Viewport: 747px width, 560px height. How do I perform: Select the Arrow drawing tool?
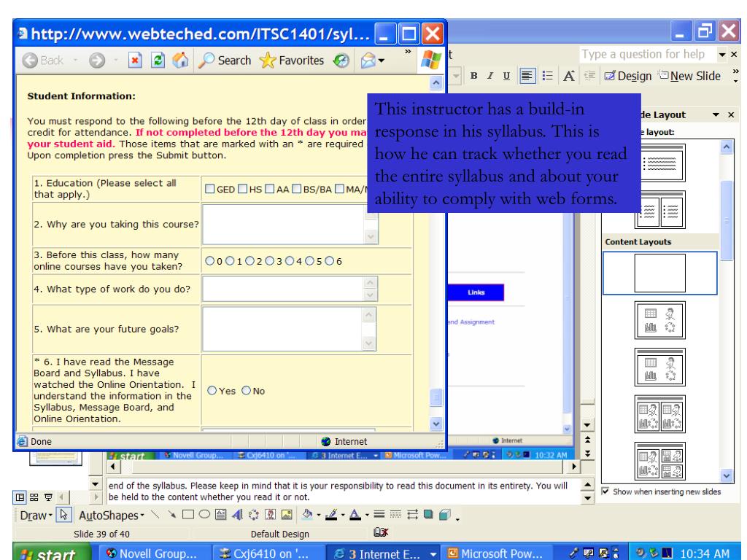click(171, 515)
